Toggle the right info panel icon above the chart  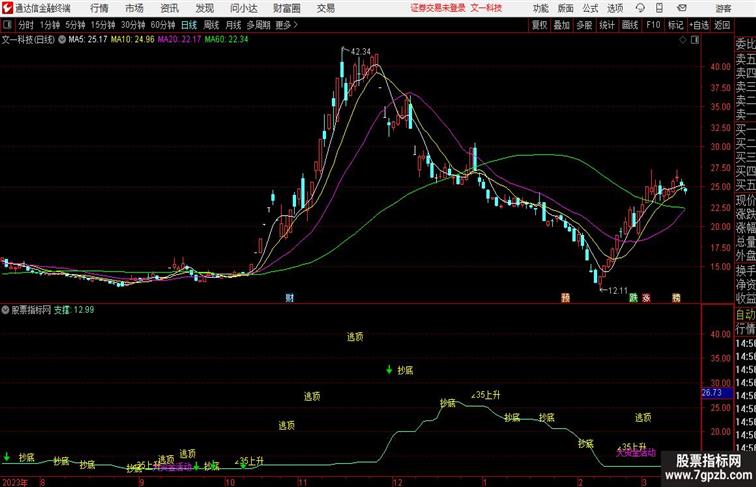click(x=695, y=40)
